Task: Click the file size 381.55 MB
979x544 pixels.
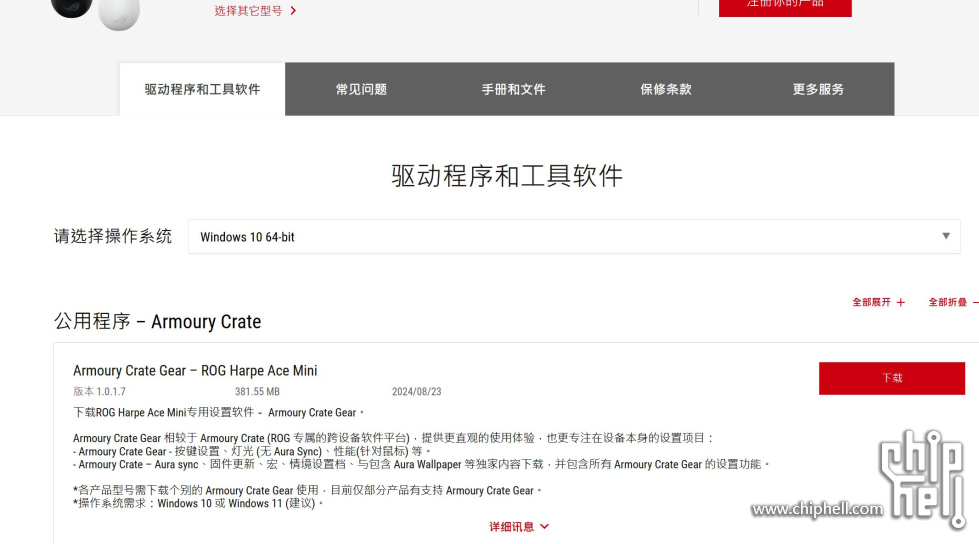Action: [x=257, y=392]
